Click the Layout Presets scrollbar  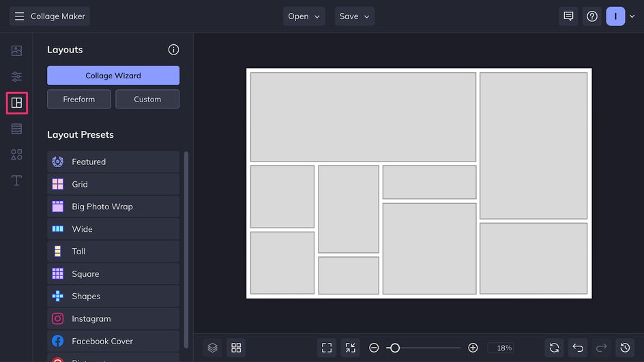click(186, 250)
